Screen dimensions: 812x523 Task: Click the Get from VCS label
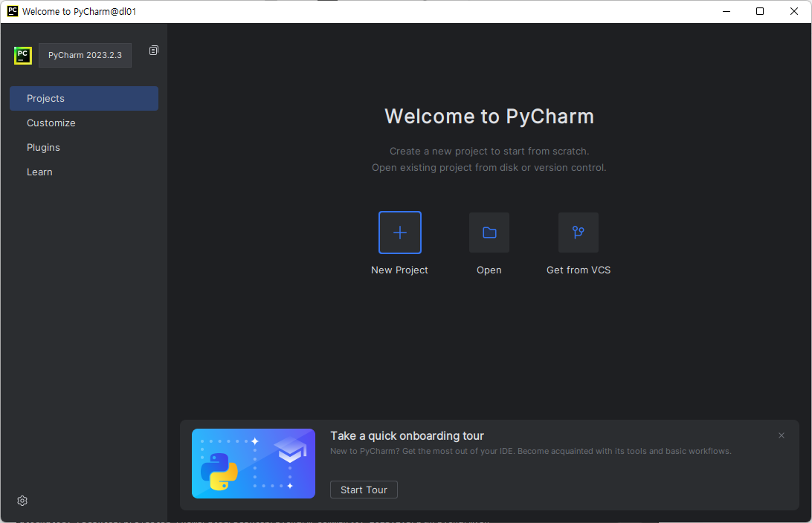[578, 270]
